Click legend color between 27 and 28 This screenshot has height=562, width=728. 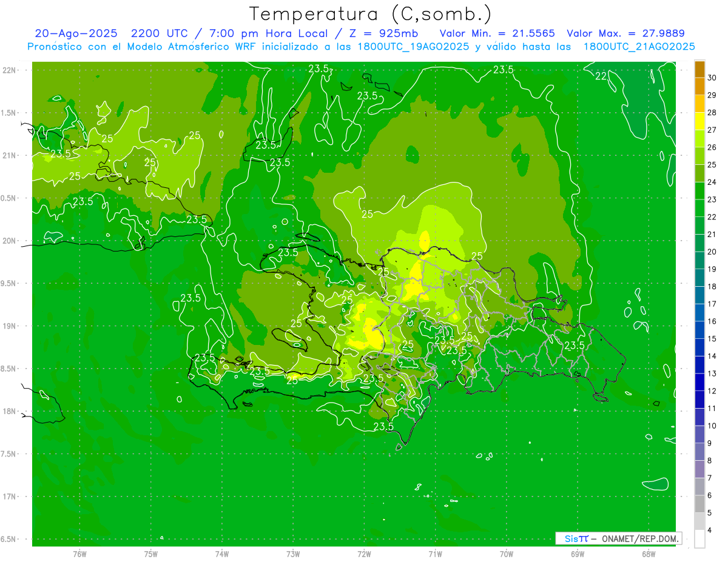(699, 121)
